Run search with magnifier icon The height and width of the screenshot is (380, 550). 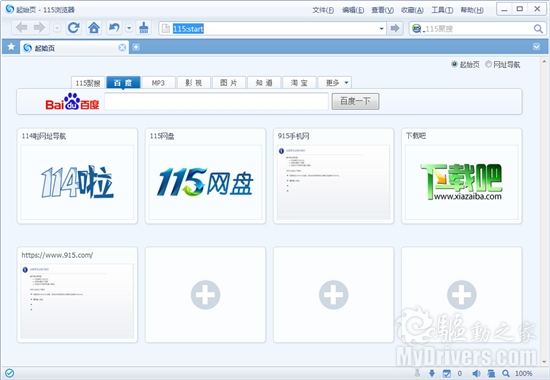[538, 28]
